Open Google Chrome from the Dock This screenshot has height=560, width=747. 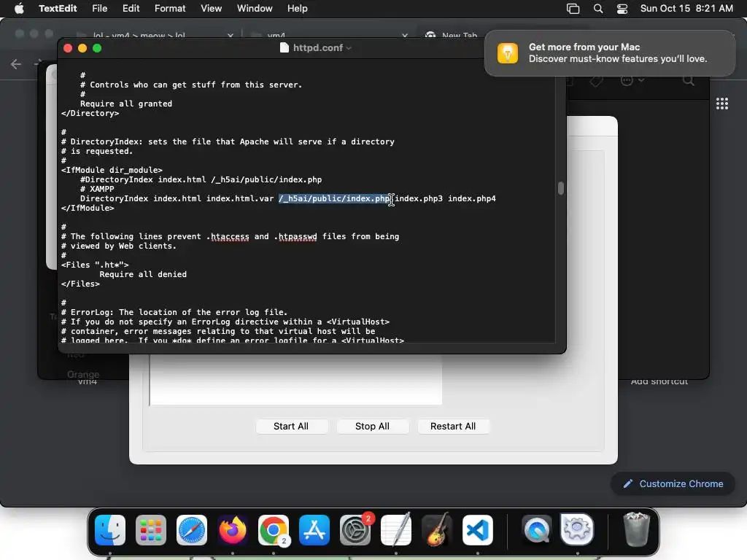point(274,529)
